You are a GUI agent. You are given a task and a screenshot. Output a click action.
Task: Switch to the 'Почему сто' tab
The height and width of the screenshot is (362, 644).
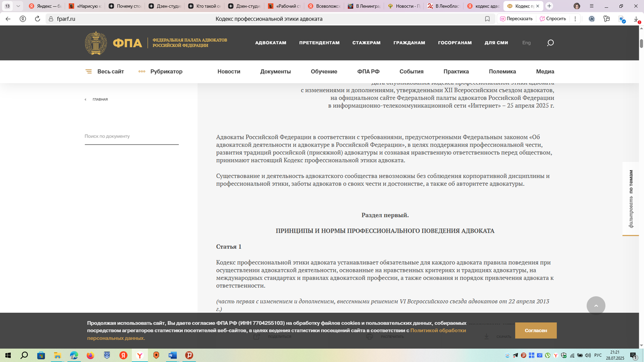124,5
